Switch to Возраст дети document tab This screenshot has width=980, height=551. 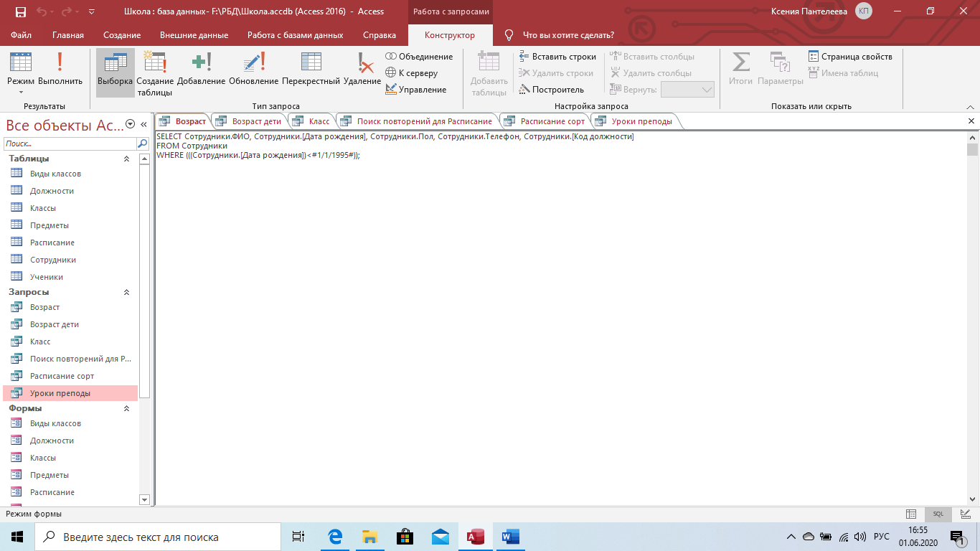click(x=250, y=121)
